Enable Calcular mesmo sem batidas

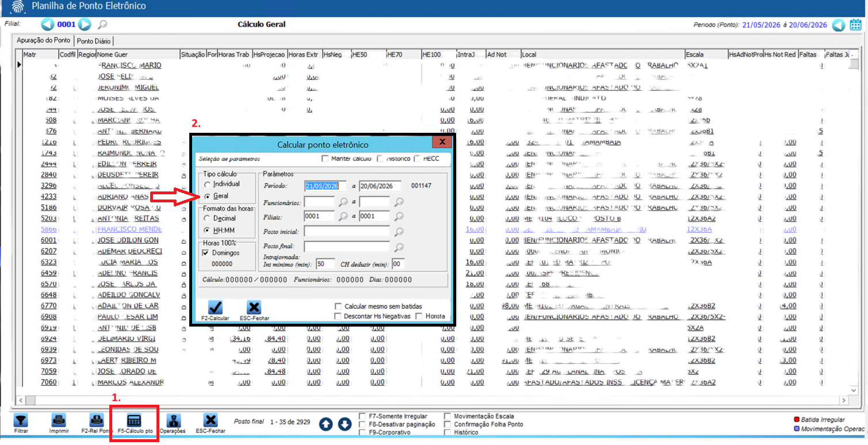pos(338,306)
